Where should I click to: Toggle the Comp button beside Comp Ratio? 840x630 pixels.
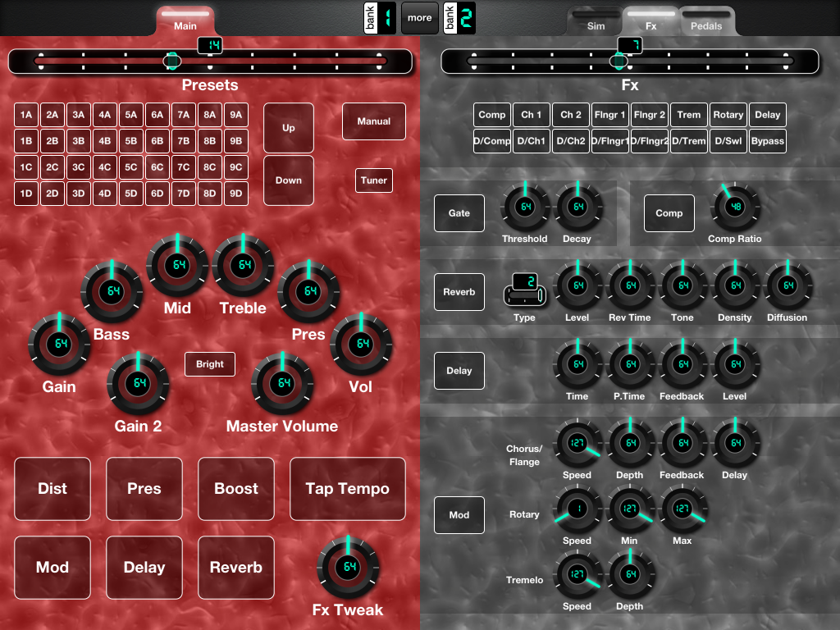(669, 213)
